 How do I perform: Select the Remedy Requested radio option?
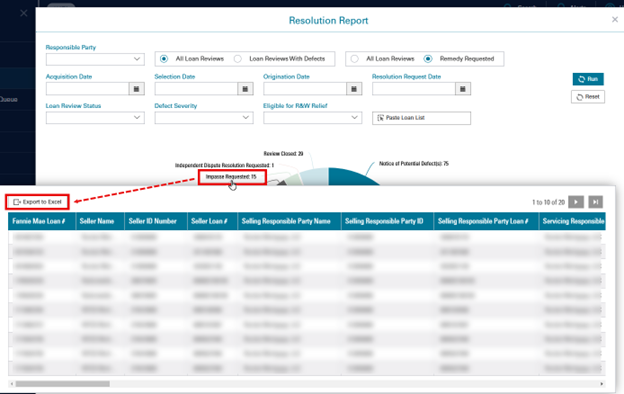click(x=428, y=59)
